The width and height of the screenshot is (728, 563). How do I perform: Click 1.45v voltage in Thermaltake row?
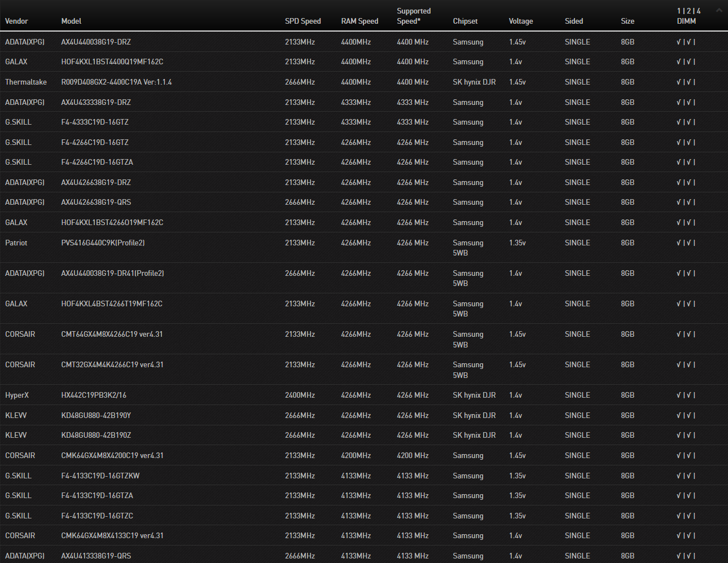pyautogui.click(x=517, y=82)
